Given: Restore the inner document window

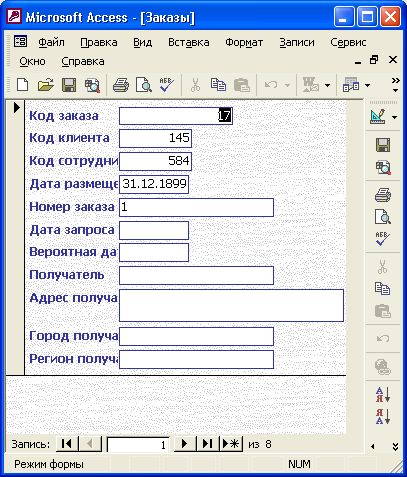Looking at the screenshot, I should (374, 60).
